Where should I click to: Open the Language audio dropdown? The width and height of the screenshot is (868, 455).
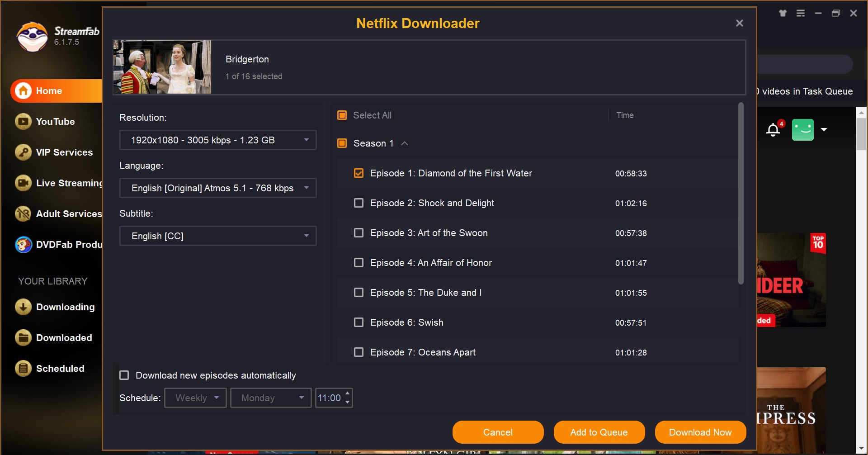click(x=218, y=188)
